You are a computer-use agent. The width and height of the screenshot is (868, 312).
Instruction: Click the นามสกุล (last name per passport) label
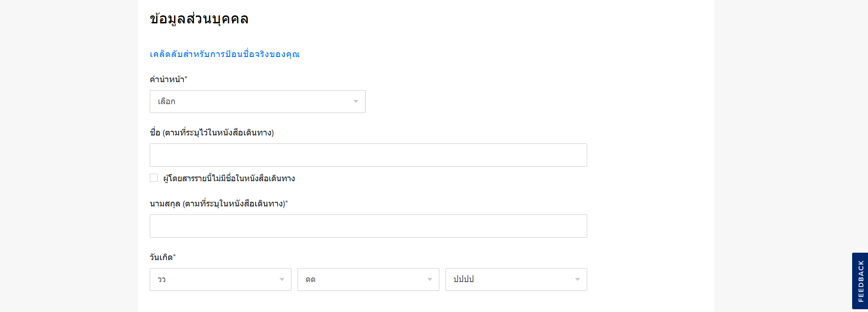click(218, 204)
